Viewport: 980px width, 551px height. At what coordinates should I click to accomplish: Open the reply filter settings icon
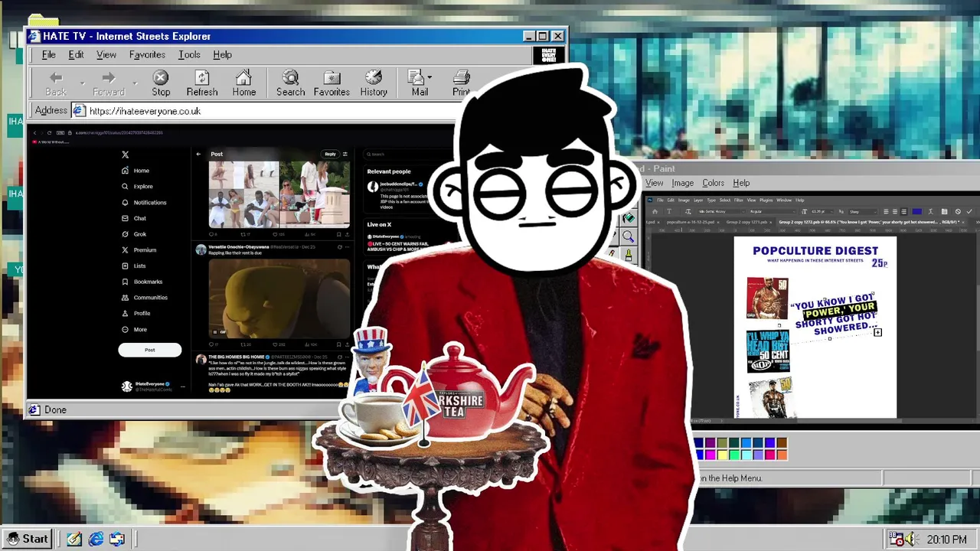coord(345,154)
